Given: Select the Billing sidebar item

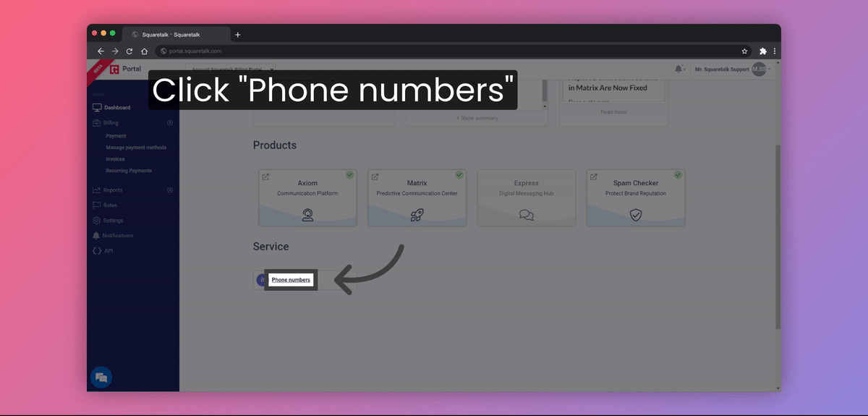Looking at the screenshot, I should [111, 123].
